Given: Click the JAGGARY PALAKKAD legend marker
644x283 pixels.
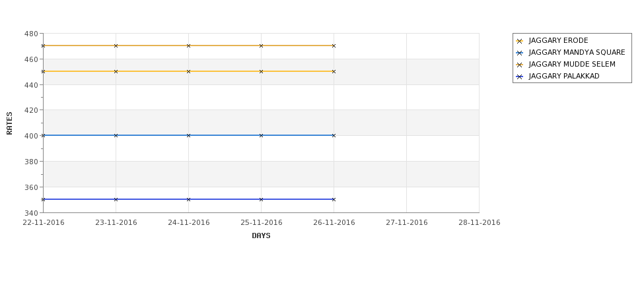Looking at the screenshot, I should point(520,77).
